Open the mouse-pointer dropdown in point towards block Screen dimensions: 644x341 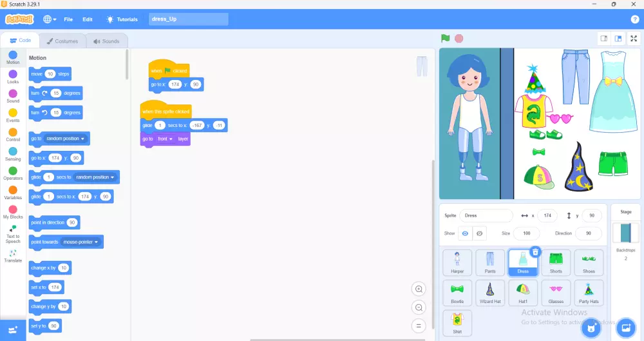(x=80, y=242)
